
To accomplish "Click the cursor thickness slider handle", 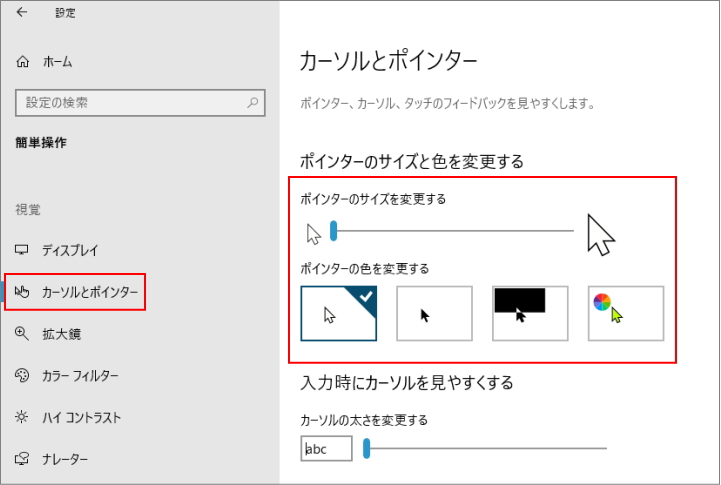I will click(367, 448).
